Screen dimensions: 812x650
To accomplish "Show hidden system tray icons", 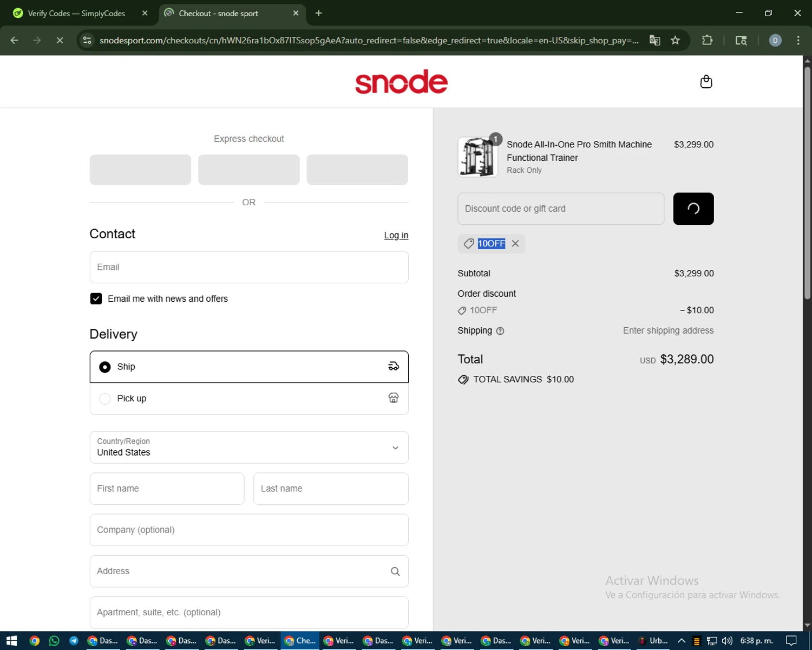I will (682, 641).
